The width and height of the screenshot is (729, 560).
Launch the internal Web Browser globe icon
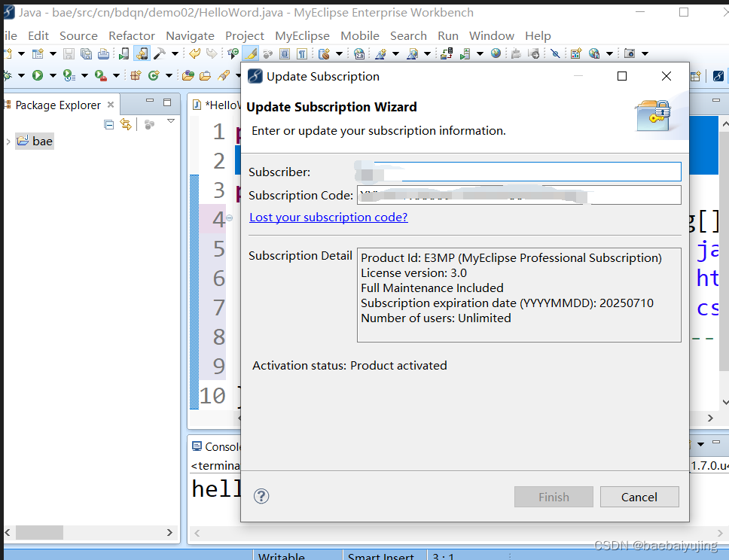(495, 53)
